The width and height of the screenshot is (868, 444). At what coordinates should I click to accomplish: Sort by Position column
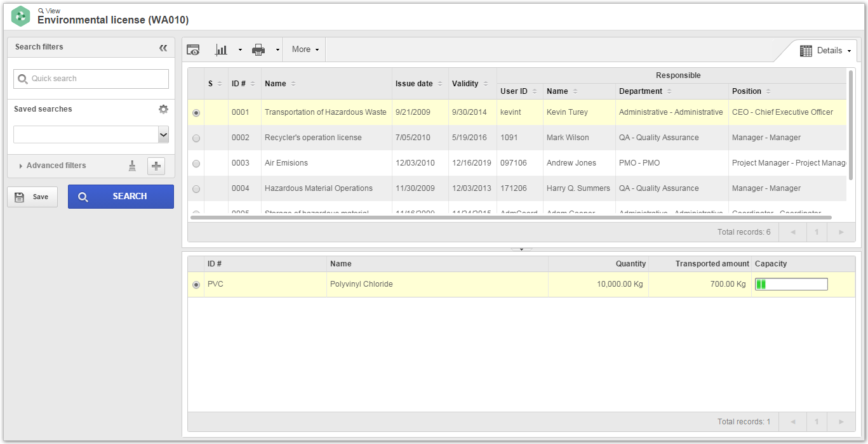[x=768, y=91]
